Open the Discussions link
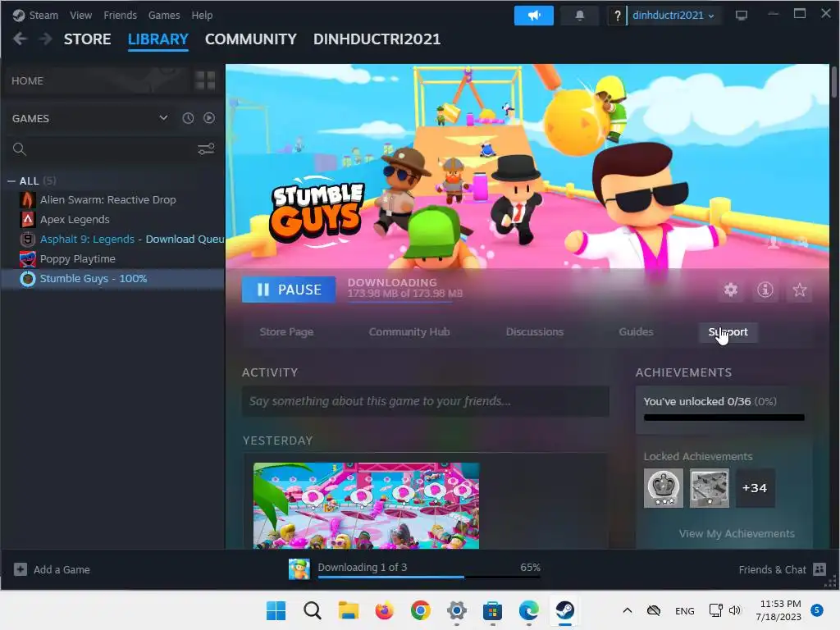The height and width of the screenshot is (630, 840). pyautogui.click(x=535, y=332)
